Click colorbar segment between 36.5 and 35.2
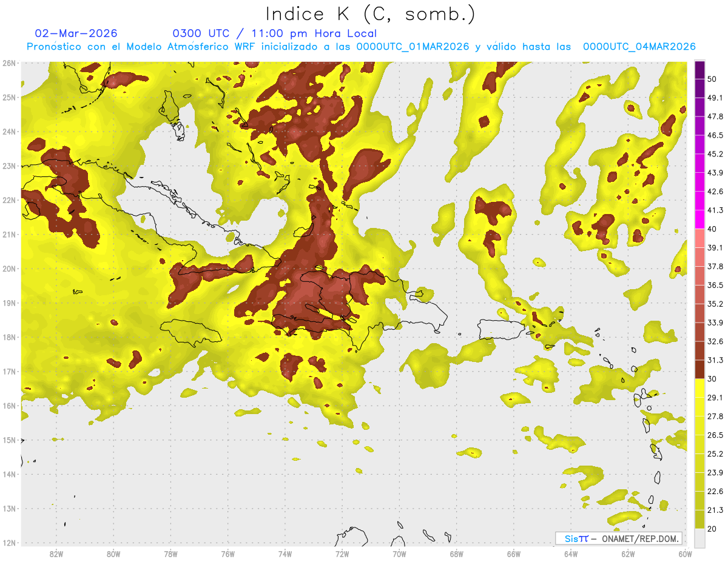 coord(699,295)
